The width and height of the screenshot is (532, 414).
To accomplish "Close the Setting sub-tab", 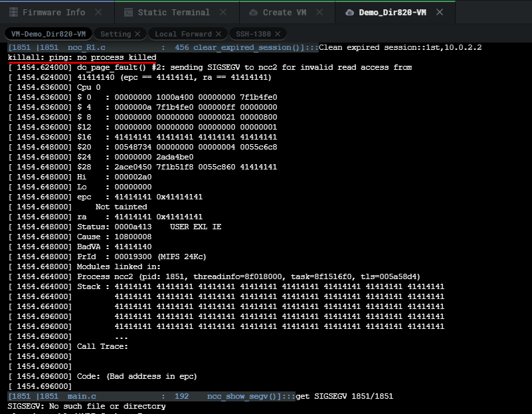I will coord(137,34).
